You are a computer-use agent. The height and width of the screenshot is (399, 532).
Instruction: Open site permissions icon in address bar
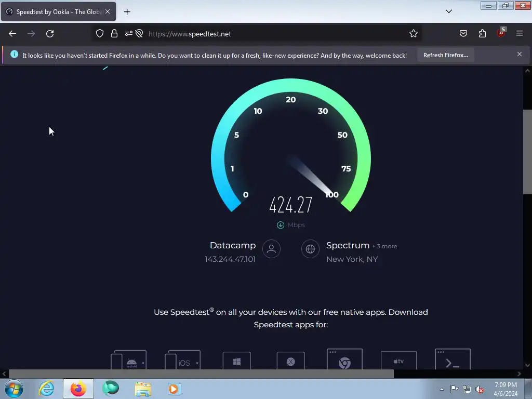coord(129,34)
